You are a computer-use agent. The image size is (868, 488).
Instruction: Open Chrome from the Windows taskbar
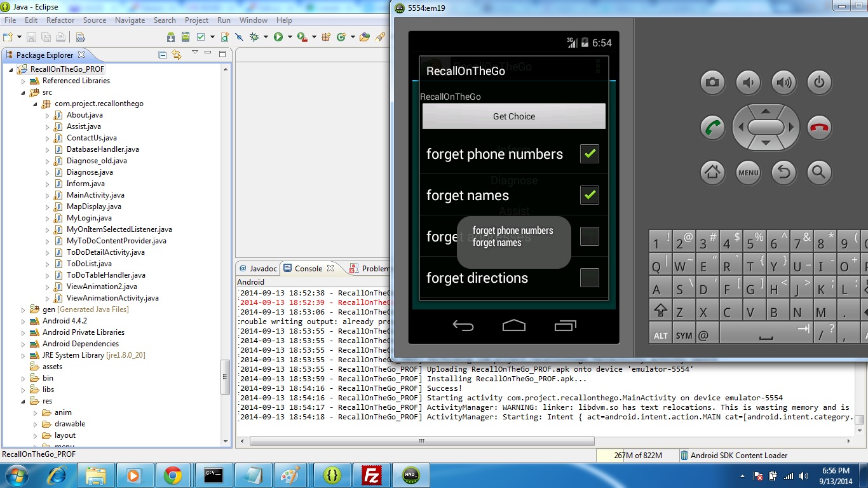[173, 475]
